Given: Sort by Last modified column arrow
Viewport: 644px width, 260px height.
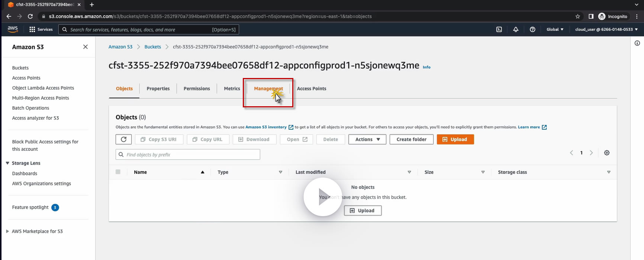Looking at the screenshot, I should 409,172.
